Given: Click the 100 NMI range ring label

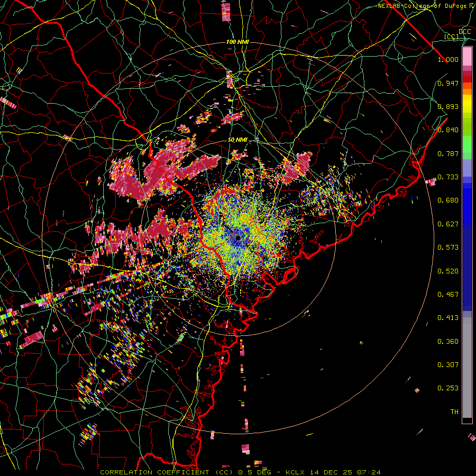Looking at the screenshot, I should pyautogui.click(x=237, y=42).
